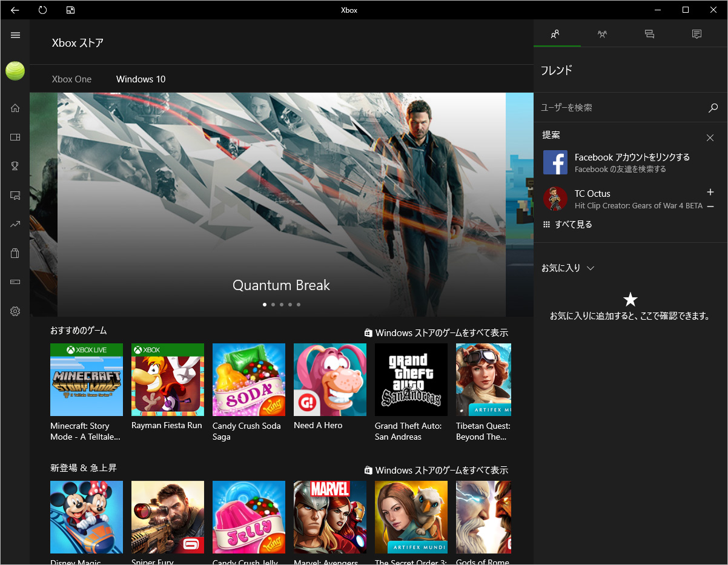Open Minecraft: Story Mode game tile
This screenshot has width=728, height=565.
click(87, 392)
